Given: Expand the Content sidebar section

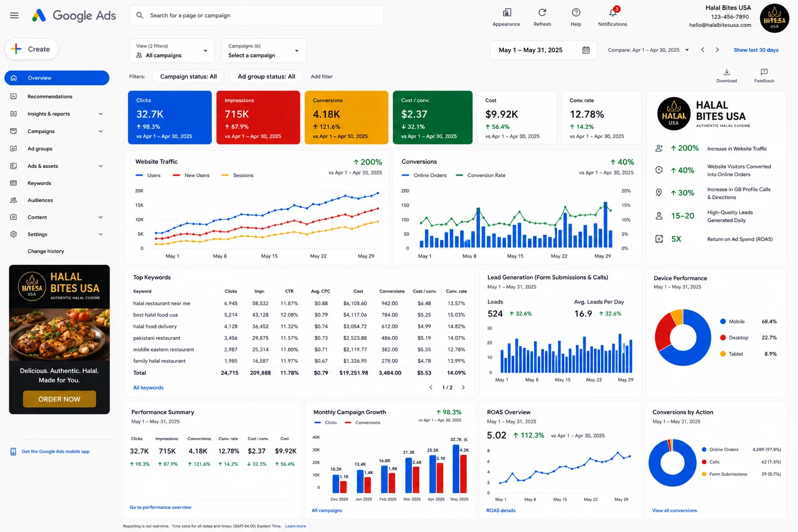Looking at the screenshot, I should (x=101, y=217).
